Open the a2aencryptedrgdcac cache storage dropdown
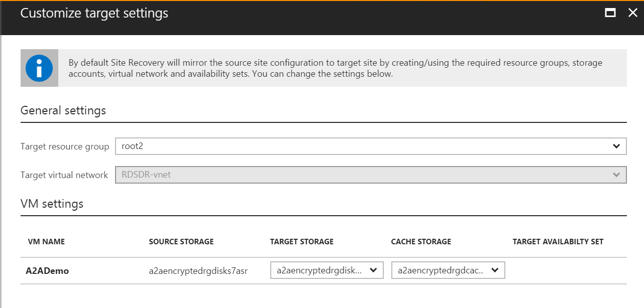Screen dimensions: 644x308 (448, 270)
